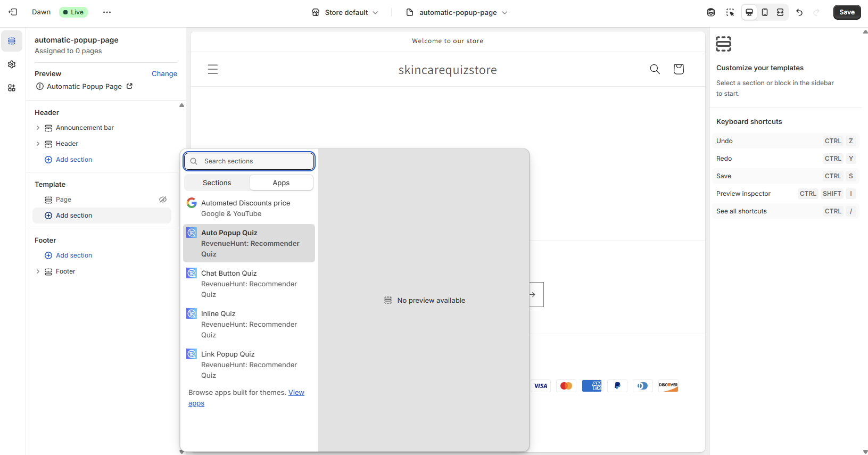Screen dimensions: 868x455
Task: Open the app embeds sidebar icon
Action: pyautogui.click(x=12, y=88)
